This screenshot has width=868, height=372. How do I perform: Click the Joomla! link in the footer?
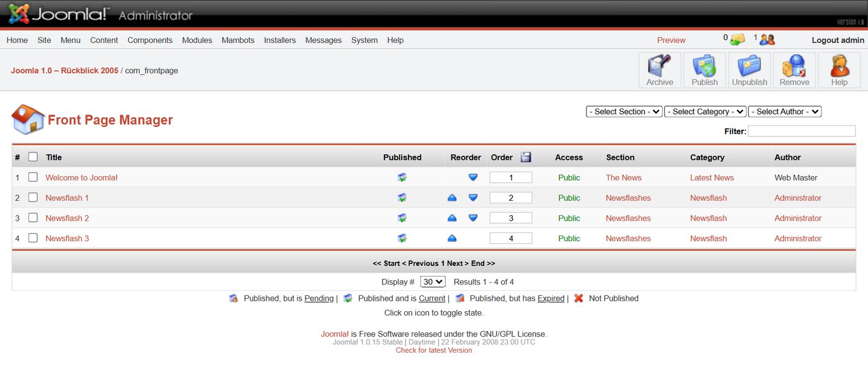pos(335,334)
